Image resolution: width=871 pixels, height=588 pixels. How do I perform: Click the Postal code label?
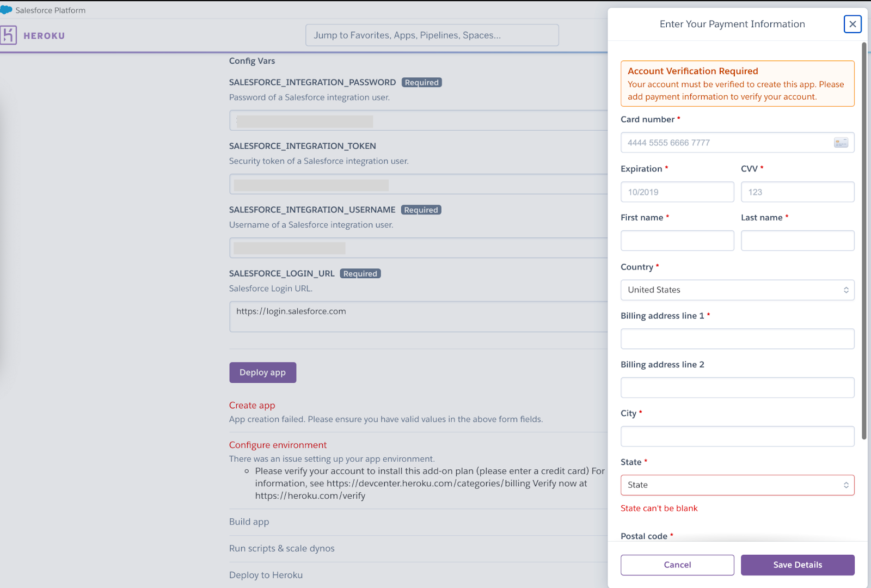click(644, 536)
